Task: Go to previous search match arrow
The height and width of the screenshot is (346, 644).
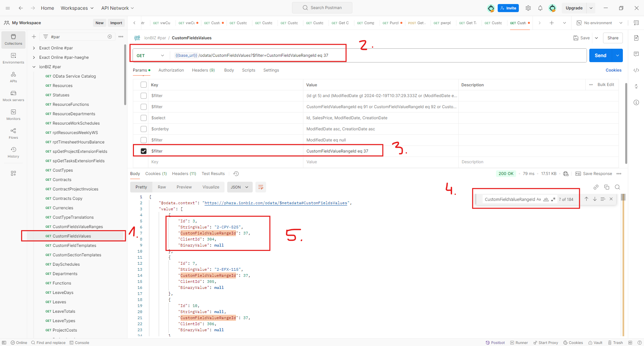Action: (587, 199)
